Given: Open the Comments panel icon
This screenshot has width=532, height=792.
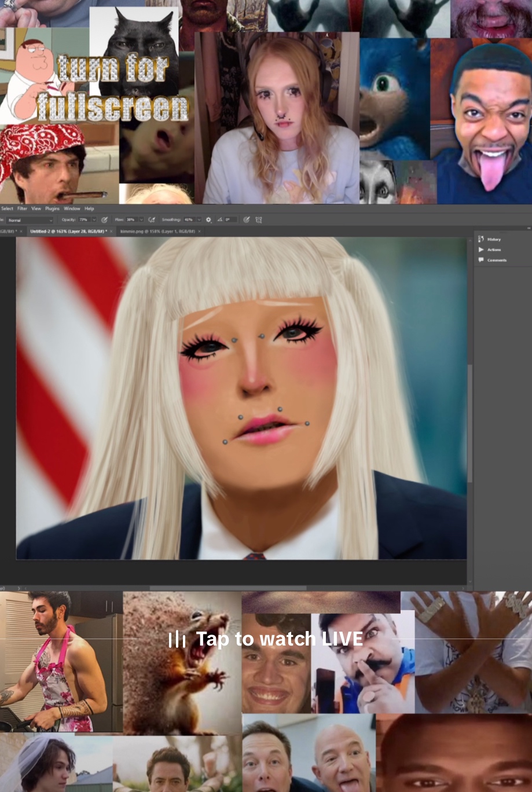Looking at the screenshot, I should [x=481, y=260].
